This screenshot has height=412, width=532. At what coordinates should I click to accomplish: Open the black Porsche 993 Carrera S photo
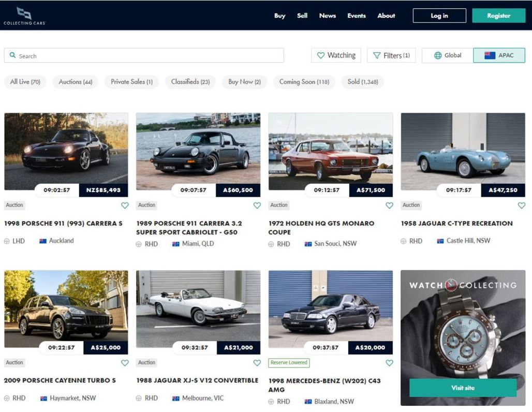pyautogui.click(x=66, y=151)
